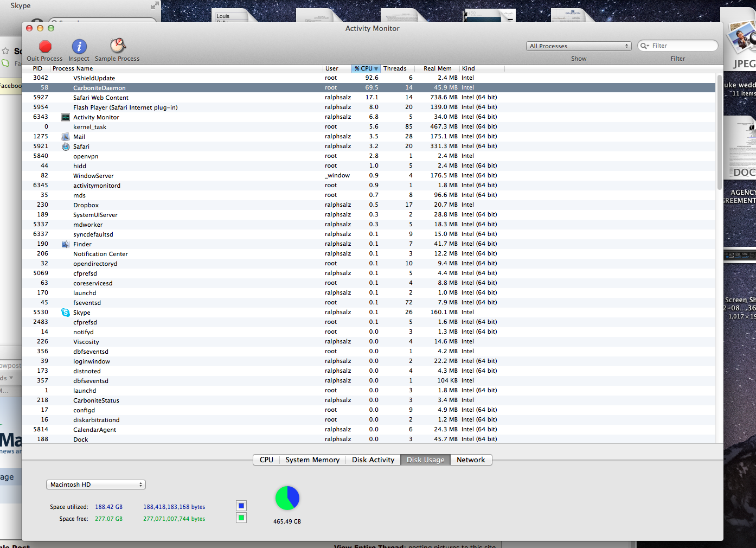Select the coreservicesd process row

(x=369, y=283)
